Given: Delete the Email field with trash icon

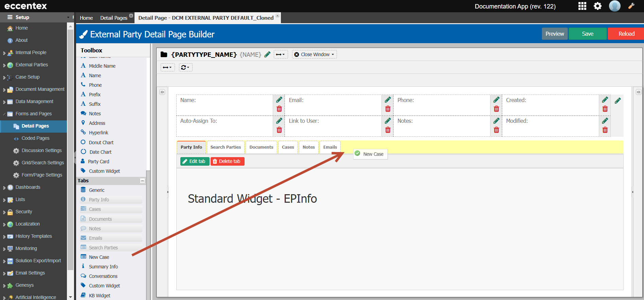Looking at the screenshot, I should coord(388,109).
